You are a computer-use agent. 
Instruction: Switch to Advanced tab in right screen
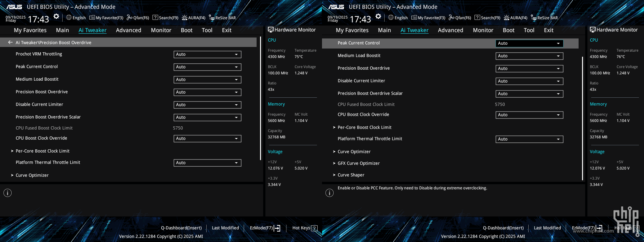[x=451, y=30]
